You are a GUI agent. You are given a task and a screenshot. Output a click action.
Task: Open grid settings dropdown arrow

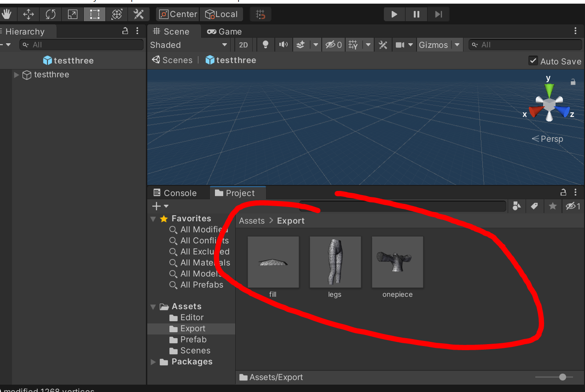368,45
